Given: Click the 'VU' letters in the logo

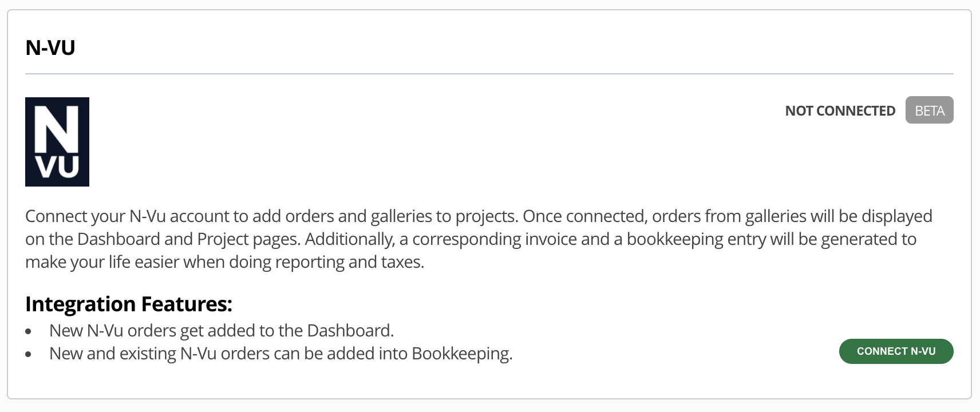Looking at the screenshot, I should click(57, 167).
